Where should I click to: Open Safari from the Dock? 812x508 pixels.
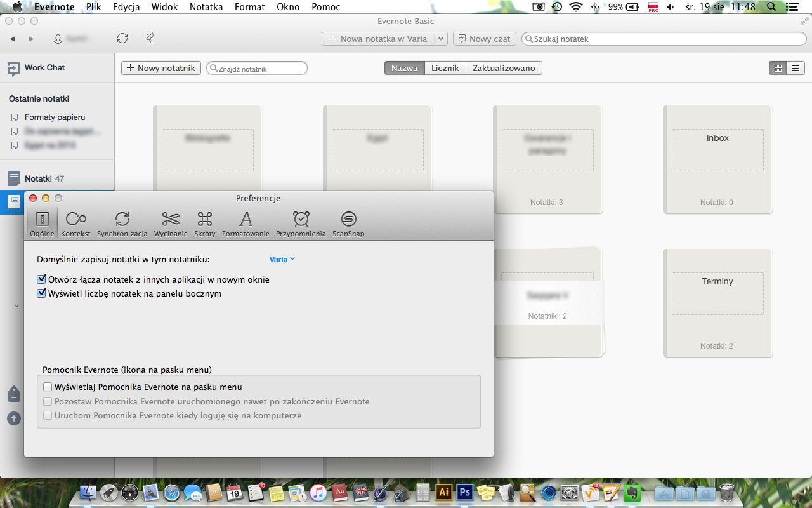171,492
